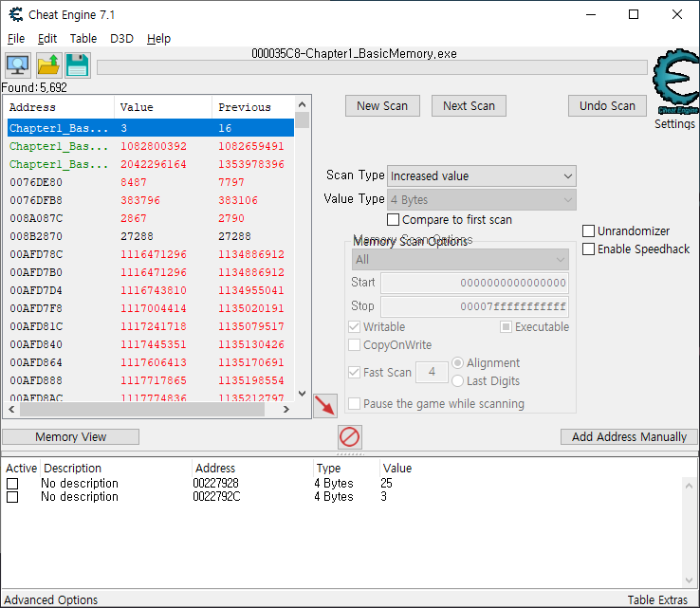Viewport: 700px width, 608px height.
Task: Toggle Pause the game while scanning
Action: (x=354, y=403)
